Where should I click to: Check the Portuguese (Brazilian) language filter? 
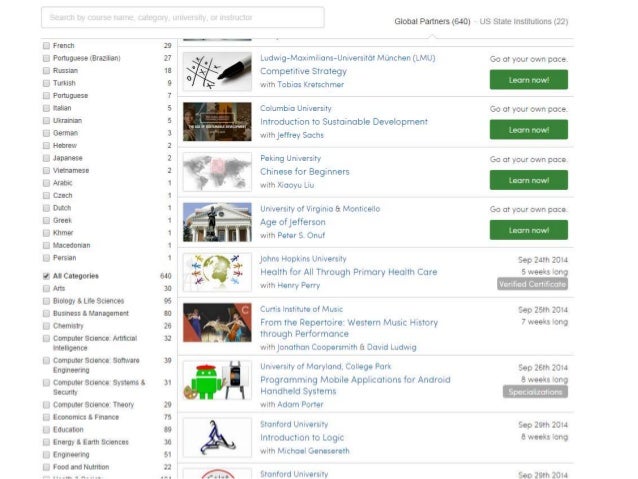tap(46, 58)
